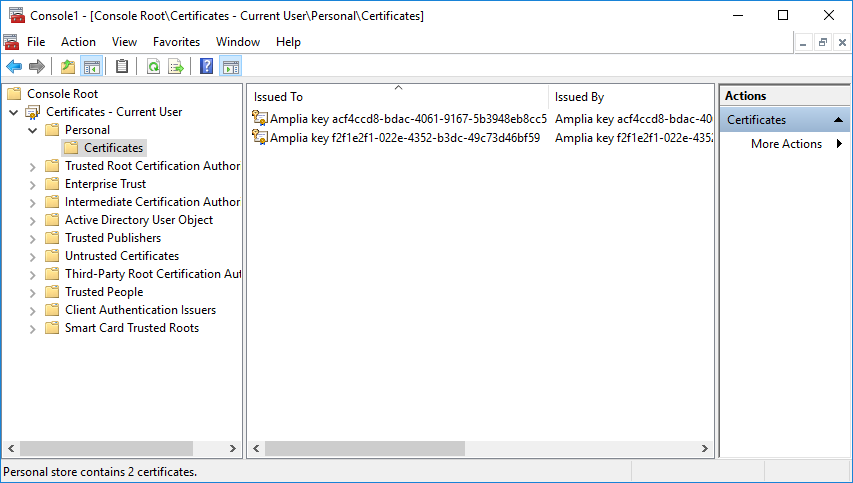The height and width of the screenshot is (483, 853).
Task: Click the Trusted People folder icon
Action: pos(52,292)
